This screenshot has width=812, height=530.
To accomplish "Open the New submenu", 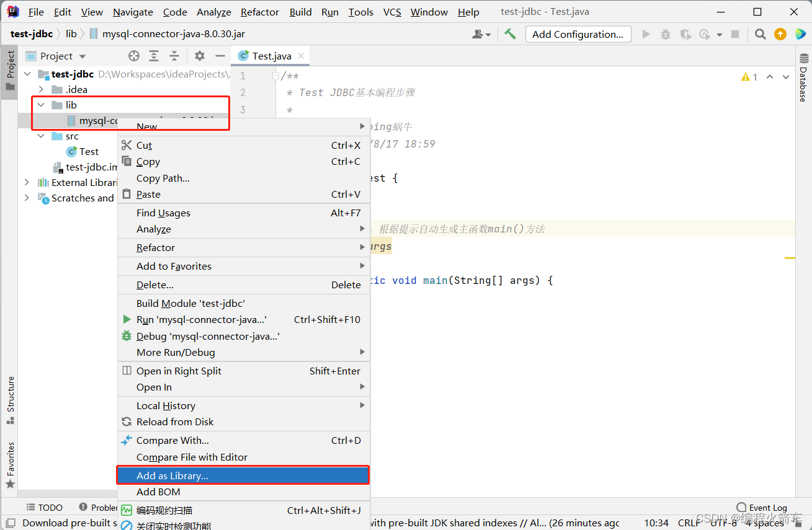I will point(243,126).
